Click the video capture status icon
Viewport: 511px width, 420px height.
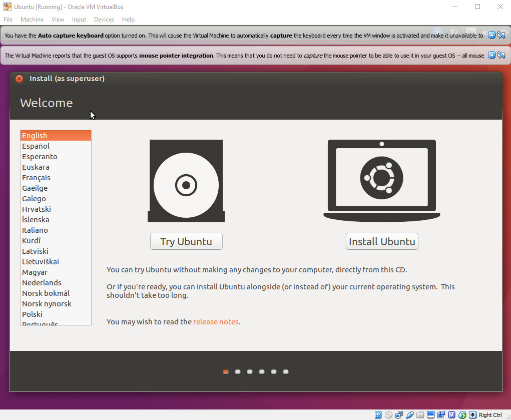[x=441, y=415]
